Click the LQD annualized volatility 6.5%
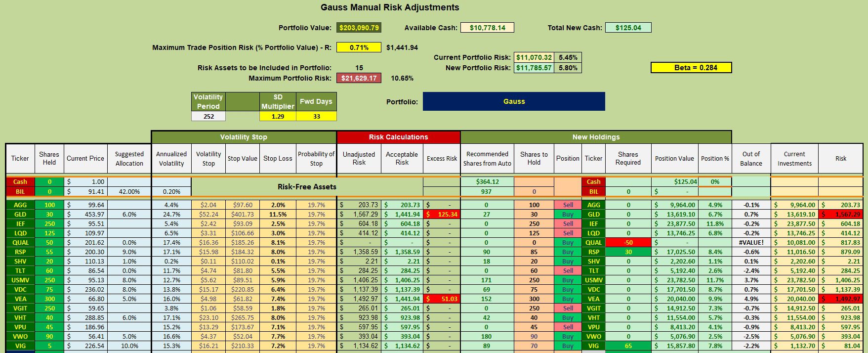The image size is (868, 353). tap(171, 233)
